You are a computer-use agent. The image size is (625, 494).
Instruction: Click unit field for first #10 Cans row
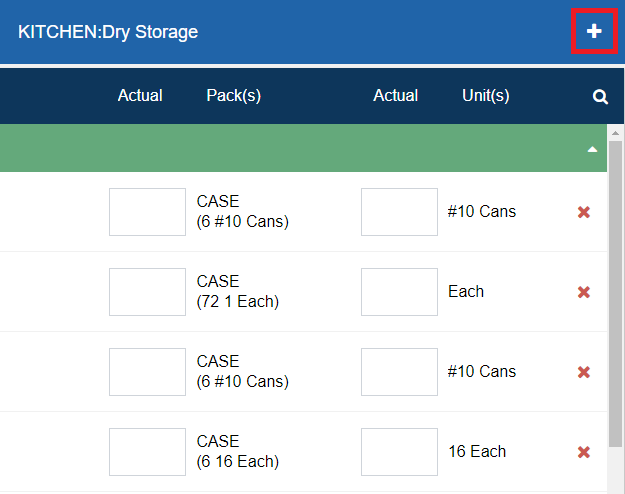pyautogui.click(x=399, y=212)
